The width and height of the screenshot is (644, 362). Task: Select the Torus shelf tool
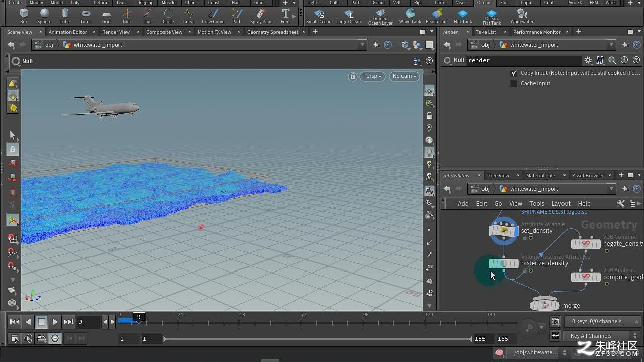(x=86, y=16)
